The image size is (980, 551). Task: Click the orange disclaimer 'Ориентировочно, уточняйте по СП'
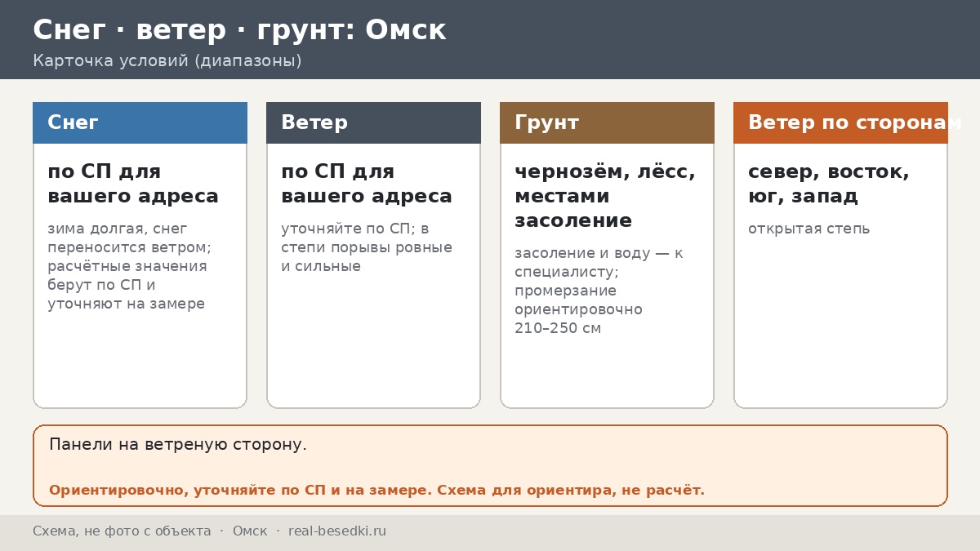pyautogui.click(x=376, y=490)
